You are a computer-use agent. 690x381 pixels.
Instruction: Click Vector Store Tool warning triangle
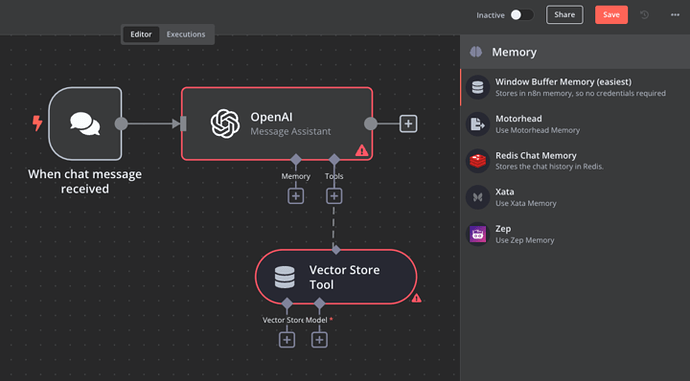tap(416, 299)
